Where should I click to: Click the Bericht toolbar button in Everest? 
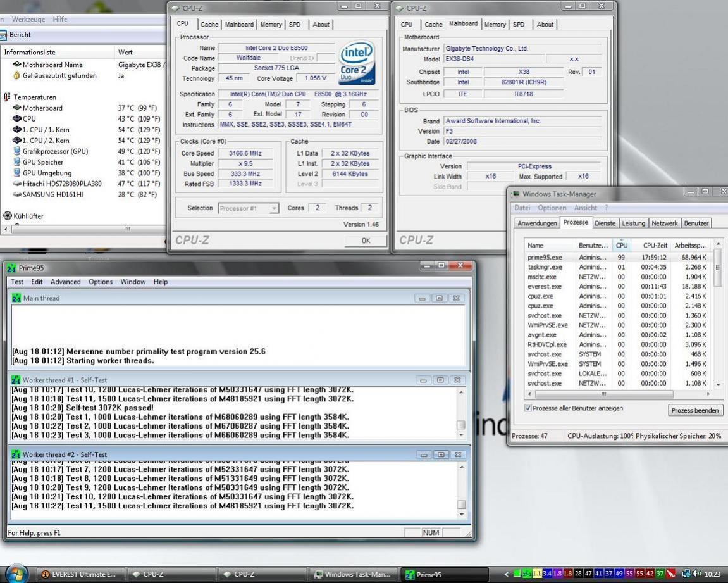tap(15, 35)
